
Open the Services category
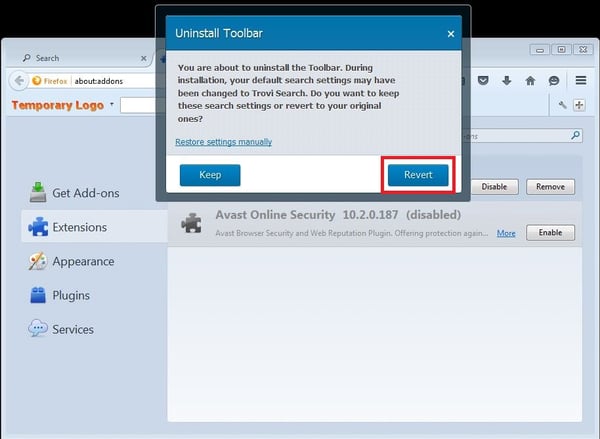pyautogui.click(x=61, y=330)
